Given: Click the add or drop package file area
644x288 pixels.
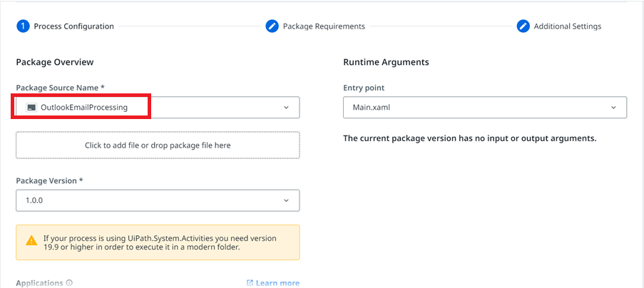Looking at the screenshot, I should (x=158, y=145).
